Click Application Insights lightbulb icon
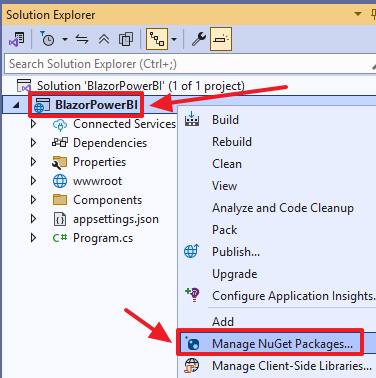Image resolution: width=376 pixels, height=378 pixels. pyautogui.click(x=192, y=295)
